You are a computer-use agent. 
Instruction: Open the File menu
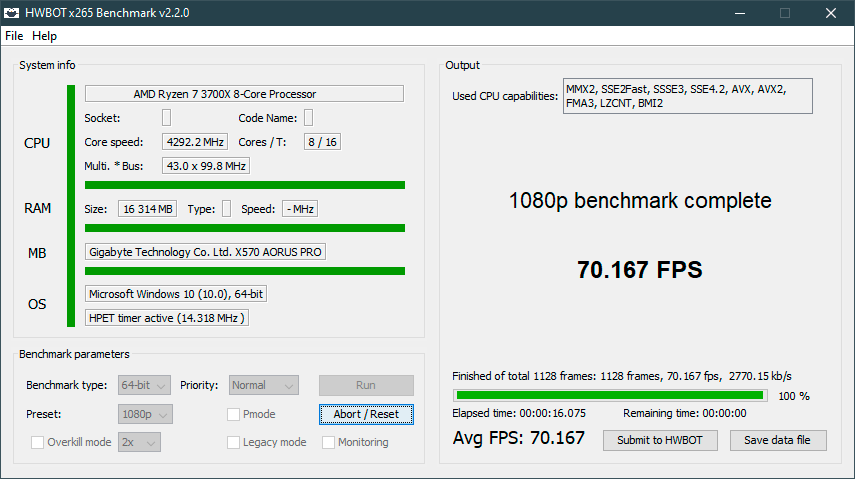pos(14,36)
